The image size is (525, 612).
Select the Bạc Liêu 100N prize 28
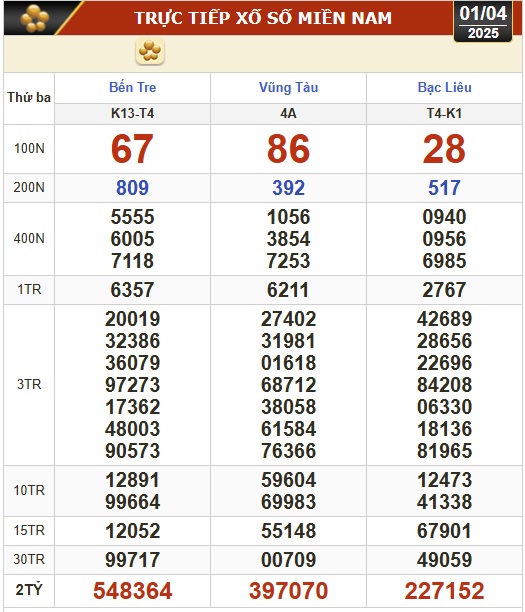[x=444, y=149]
